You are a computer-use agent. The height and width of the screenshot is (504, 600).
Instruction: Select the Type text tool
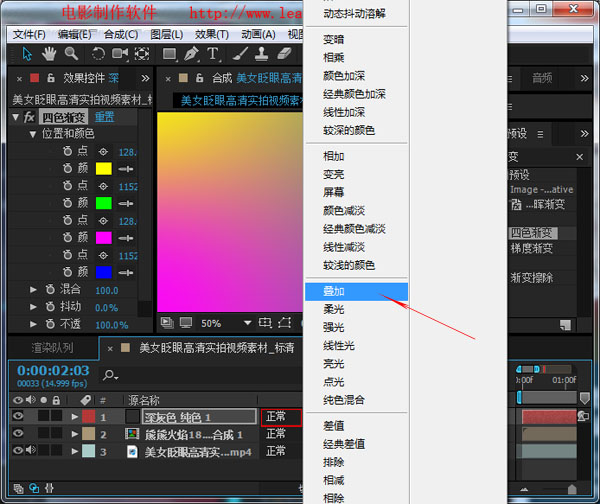click(x=213, y=54)
